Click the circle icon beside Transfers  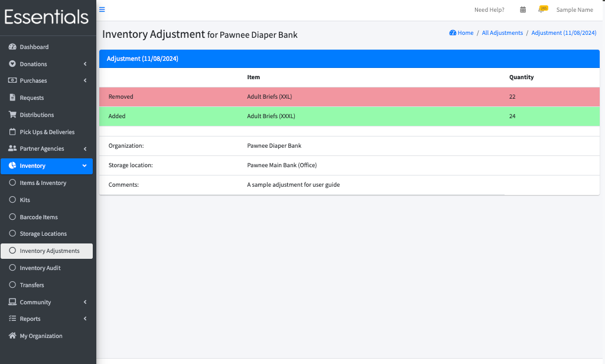(12, 284)
